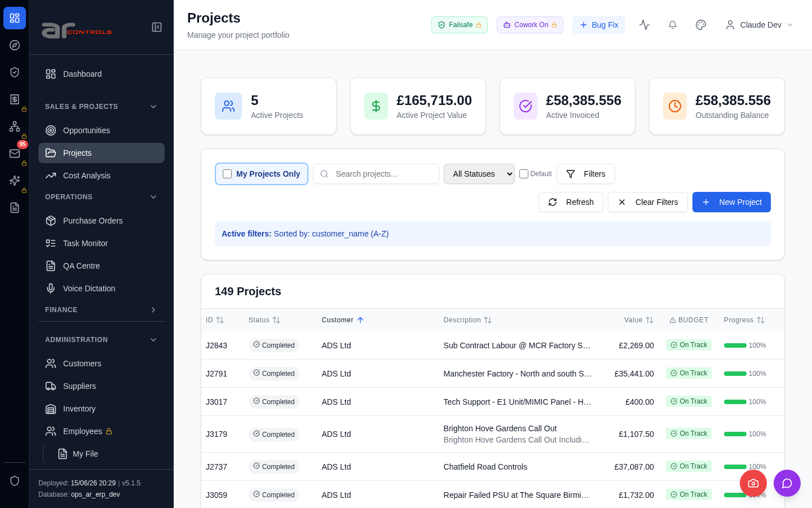Click the Search projects input field

click(376, 174)
